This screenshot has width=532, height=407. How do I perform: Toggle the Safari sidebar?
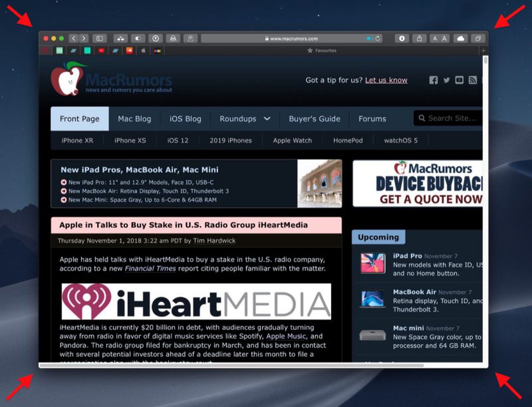99,38
